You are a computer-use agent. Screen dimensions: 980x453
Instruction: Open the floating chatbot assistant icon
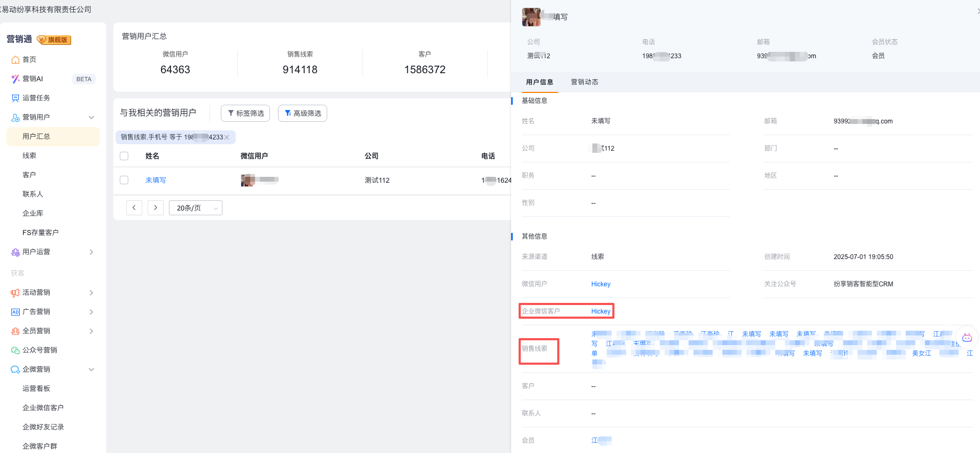pos(967,338)
